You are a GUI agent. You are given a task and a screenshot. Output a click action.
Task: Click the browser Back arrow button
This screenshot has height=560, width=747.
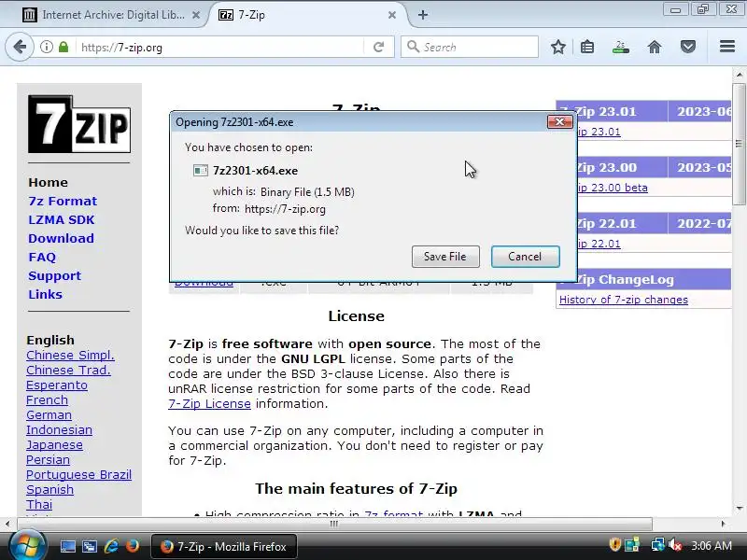20,47
